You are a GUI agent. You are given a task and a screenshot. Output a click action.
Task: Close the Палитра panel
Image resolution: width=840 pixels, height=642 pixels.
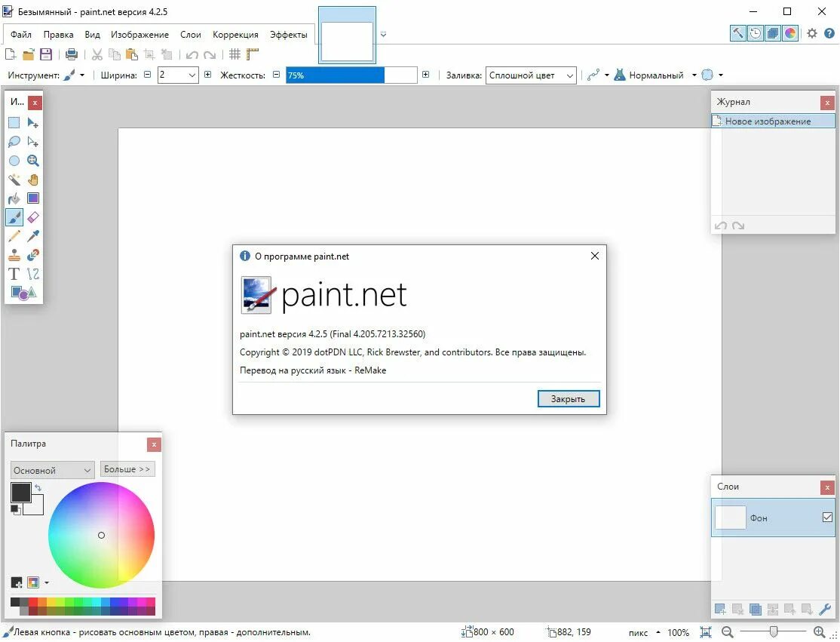pyautogui.click(x=154, y=444)
